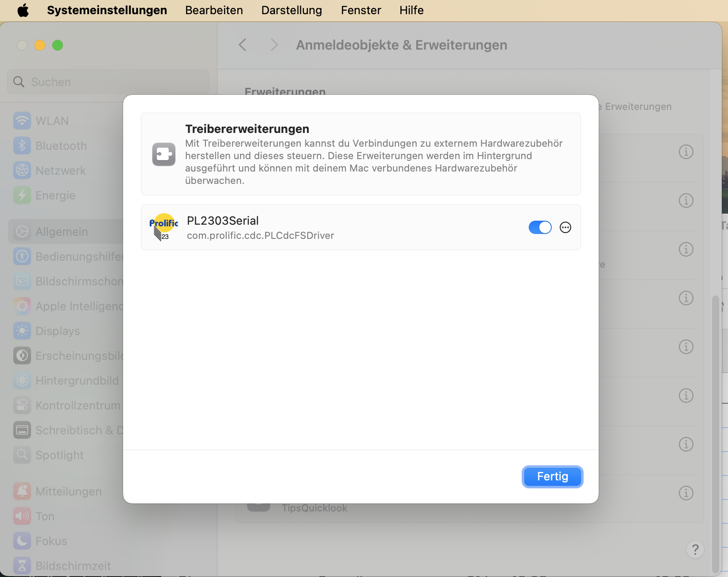Screen dimensions: 728x577
Task: Select Kontrollzentrum in the sidebar
Action: [66, 405]
